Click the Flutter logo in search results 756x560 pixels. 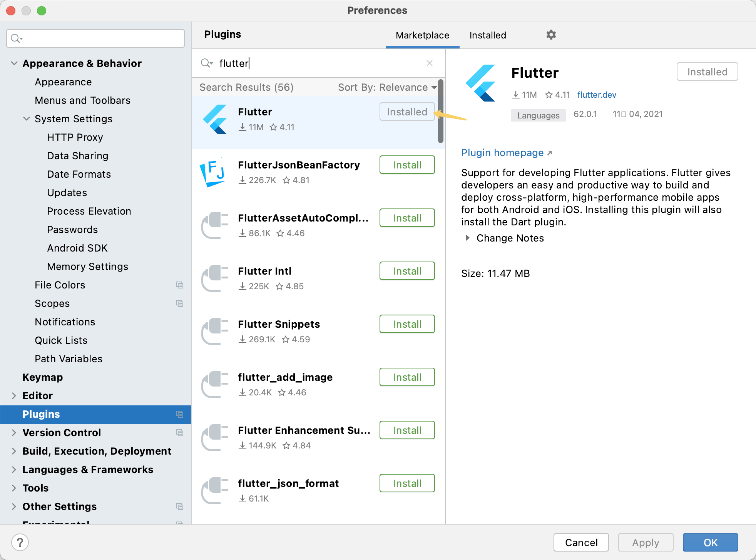[x=215, y=119]
